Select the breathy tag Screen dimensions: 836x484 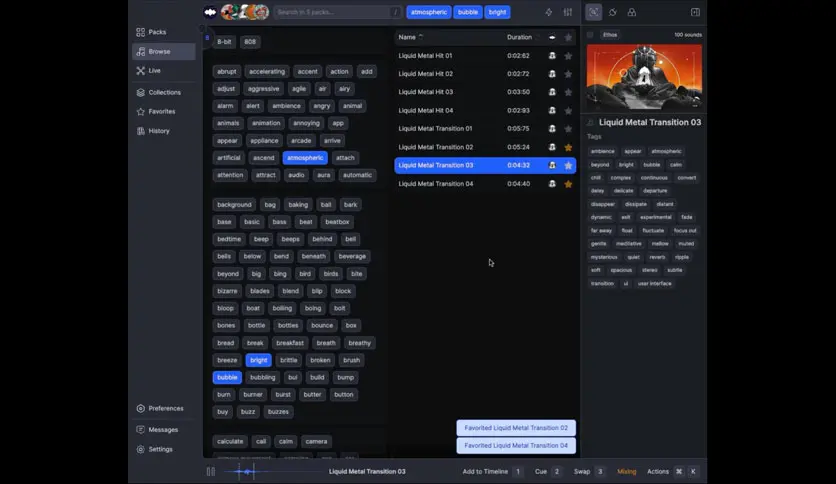coord(359,343)
